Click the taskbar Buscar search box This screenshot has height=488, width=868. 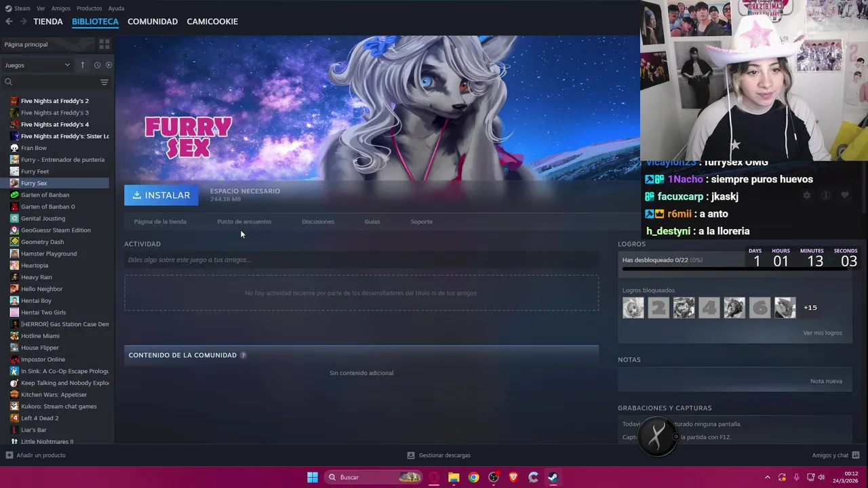coord(374,477)
